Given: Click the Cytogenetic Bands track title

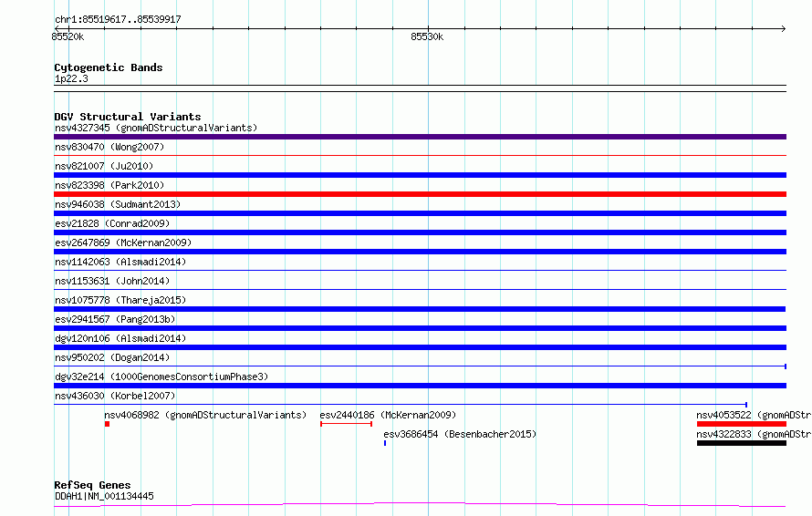Looking at the screenshot, I should coord(109,67).
